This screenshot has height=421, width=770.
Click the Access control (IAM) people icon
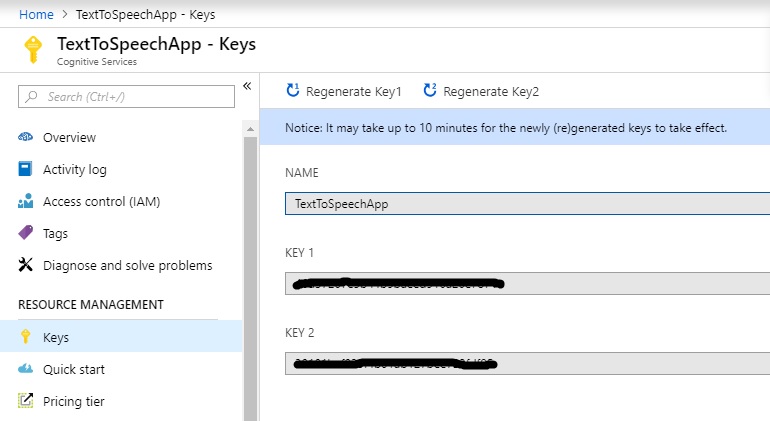[26, 201]
